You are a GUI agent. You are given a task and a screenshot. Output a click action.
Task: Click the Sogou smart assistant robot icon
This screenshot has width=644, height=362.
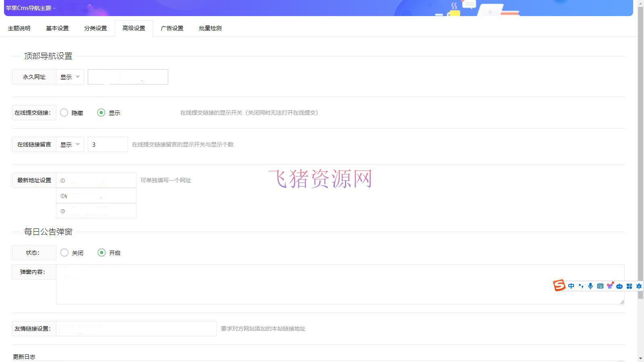(x=620, y=286)
